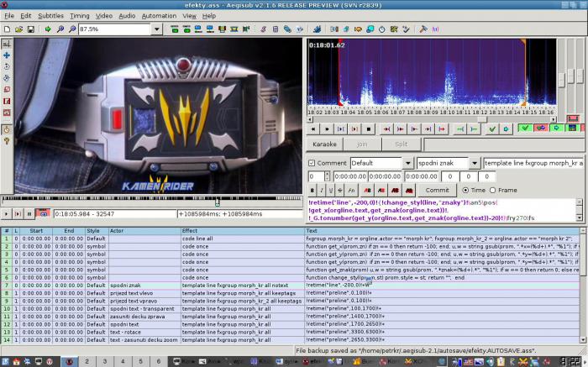Click the layer number spinner
The height and width of the screenshot is (367, 588).
[327, 176]
